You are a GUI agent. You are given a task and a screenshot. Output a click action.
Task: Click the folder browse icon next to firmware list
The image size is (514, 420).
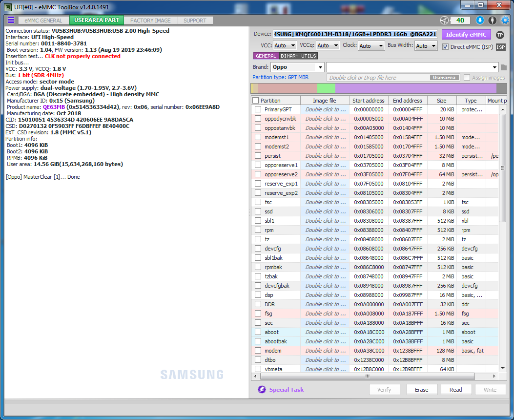tap(504, 67)
